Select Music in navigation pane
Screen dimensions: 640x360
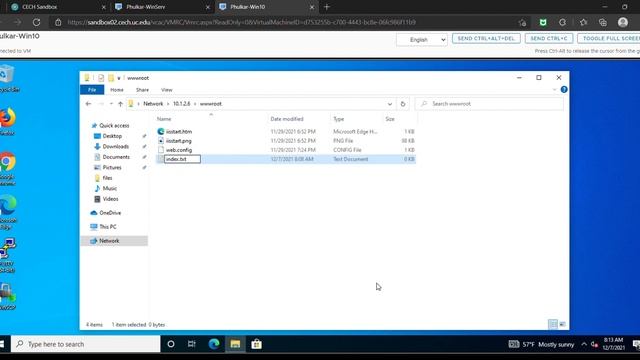(x=109, y=188)
